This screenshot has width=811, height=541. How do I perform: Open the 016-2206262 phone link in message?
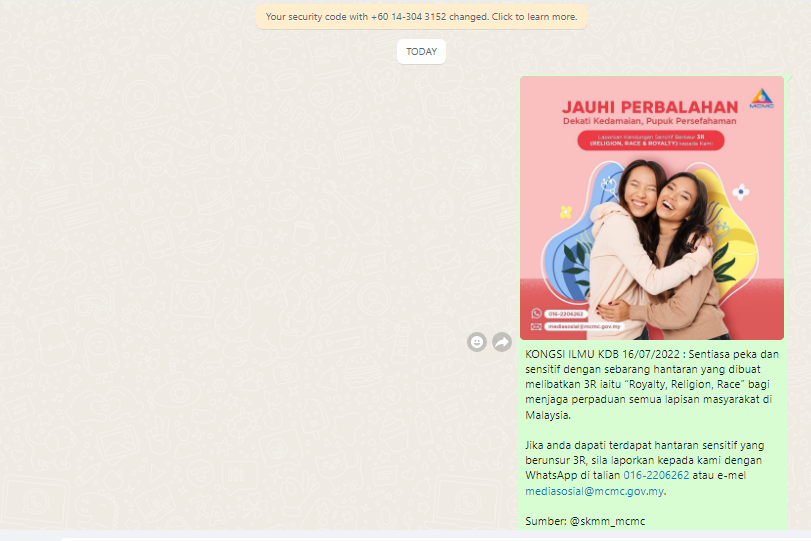[x=656, y=475]
